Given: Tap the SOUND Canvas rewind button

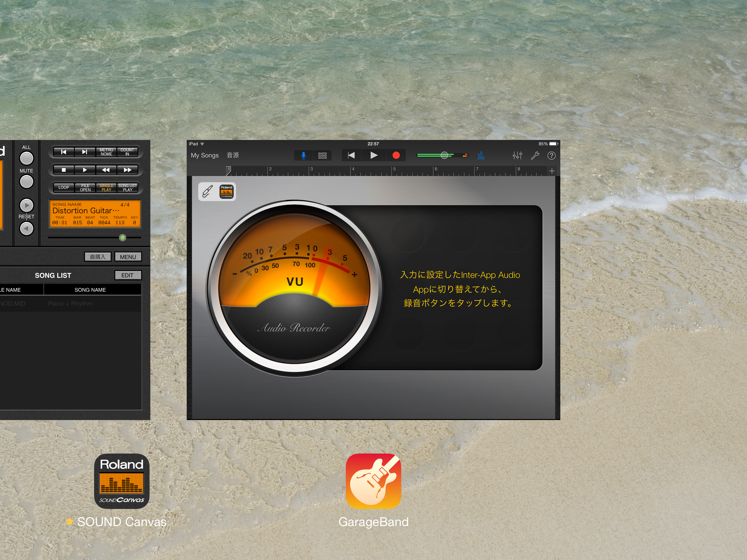Looking at the screenshot, I should tap(106, 170).
